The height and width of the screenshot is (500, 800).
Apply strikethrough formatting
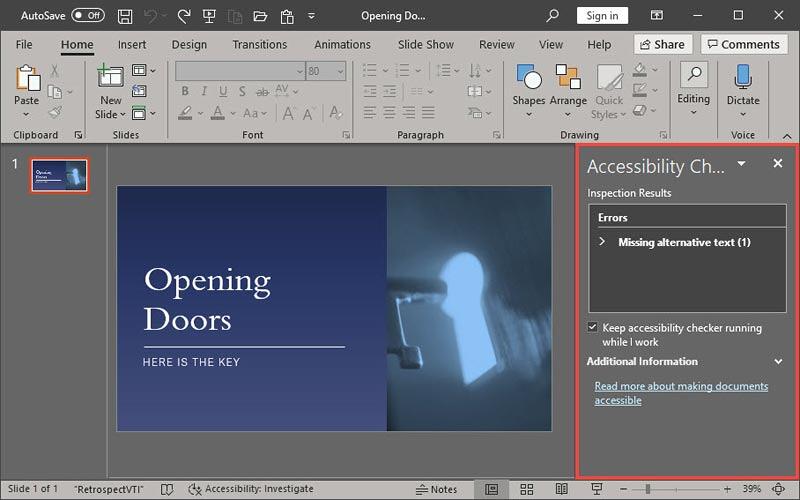[x=262, y=92]
